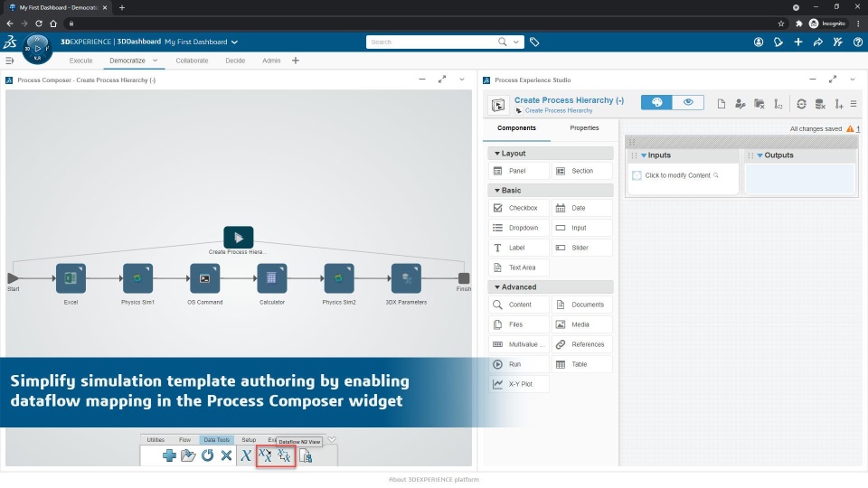Click the single X parameters icon
Viewport: 868px width, 488px height.
pyautogui.click(x=246, y=455)
